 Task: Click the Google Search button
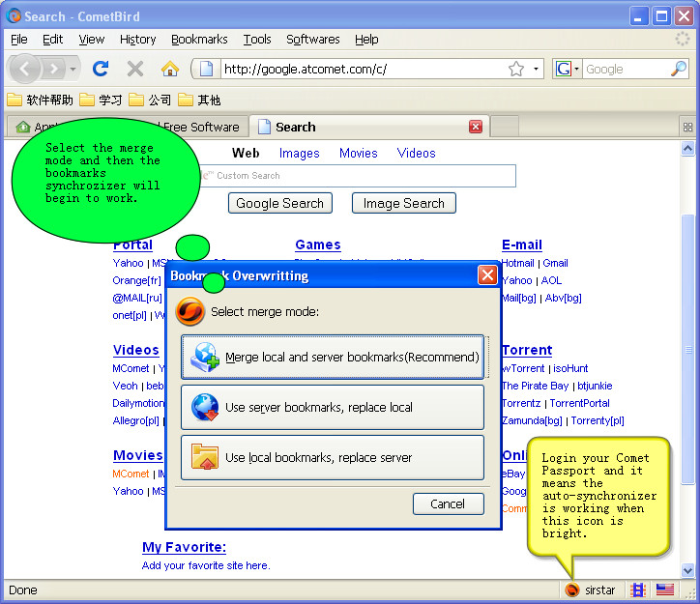pyautogui.click(x=280, y=203)
